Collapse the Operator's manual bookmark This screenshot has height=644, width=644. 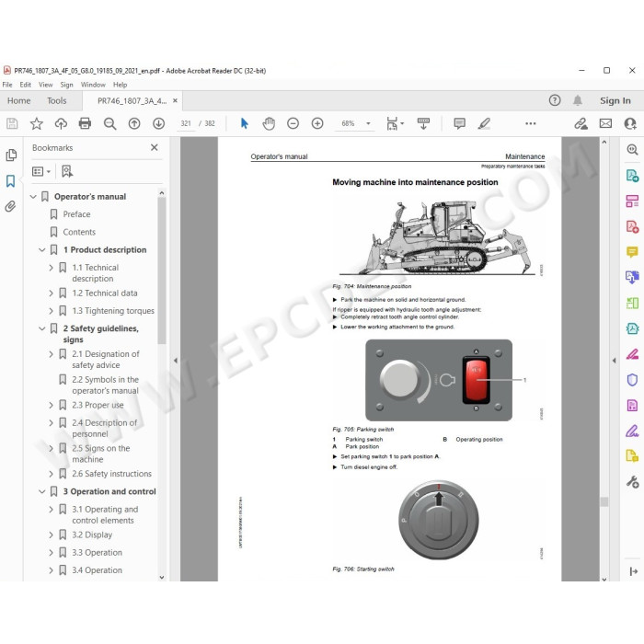[33, 197]
